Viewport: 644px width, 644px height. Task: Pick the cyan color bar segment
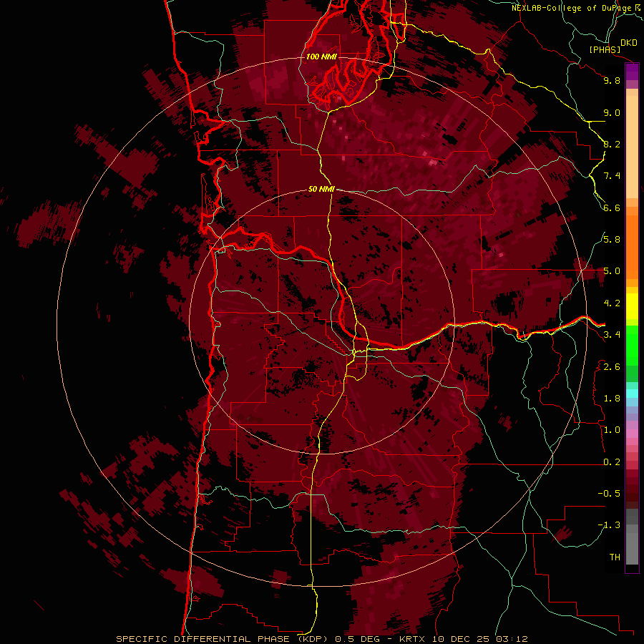tap(632, 393)
